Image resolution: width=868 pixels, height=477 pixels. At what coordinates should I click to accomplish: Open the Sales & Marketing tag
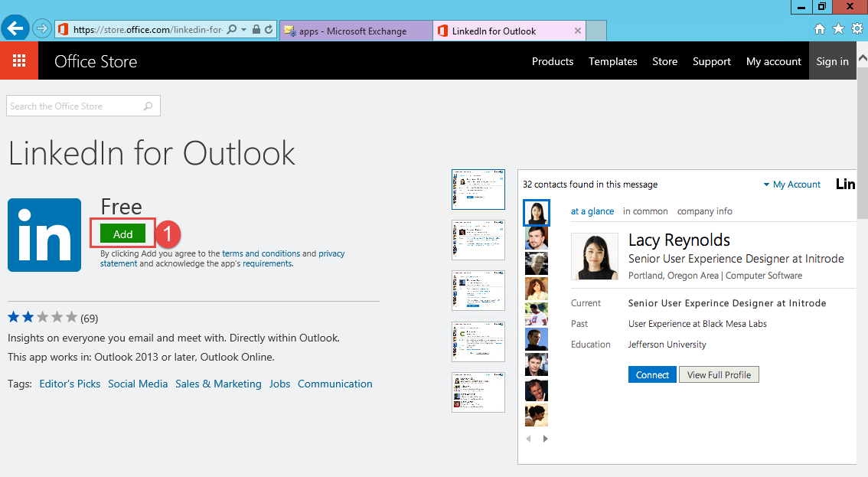point(218,384)
